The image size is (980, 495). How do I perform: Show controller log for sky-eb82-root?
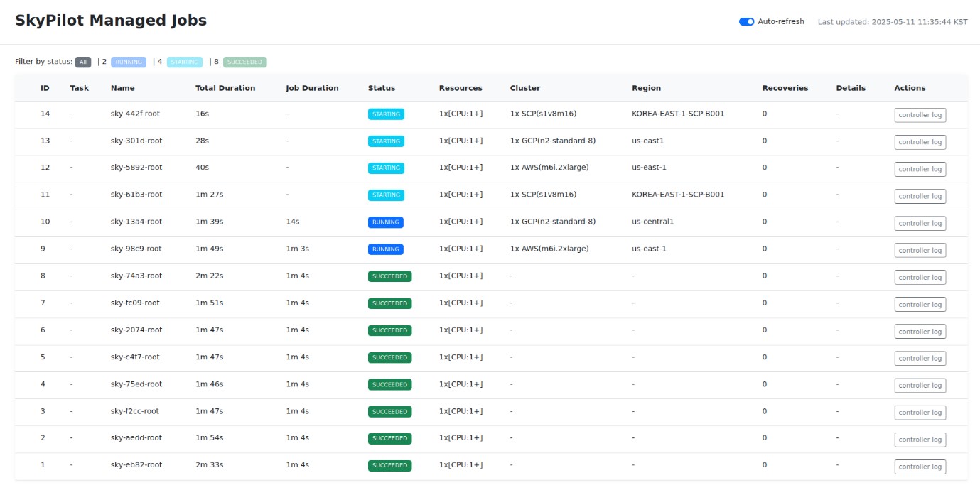[x=920, y=467]
